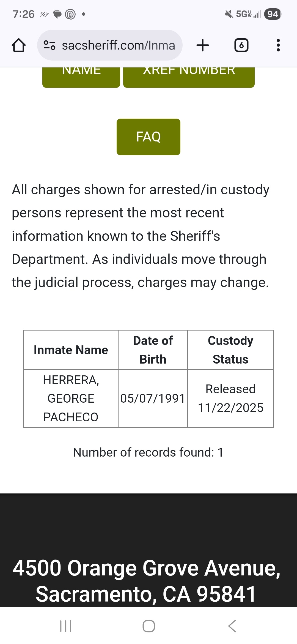Open a new tab with plus icon

tap(203, 45)
